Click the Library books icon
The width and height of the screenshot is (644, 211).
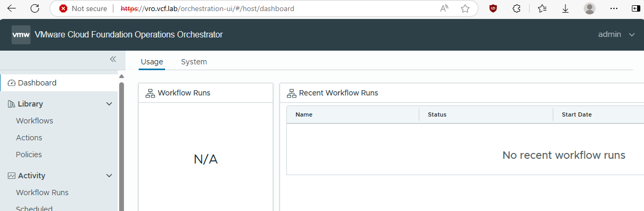click(12, 104)
